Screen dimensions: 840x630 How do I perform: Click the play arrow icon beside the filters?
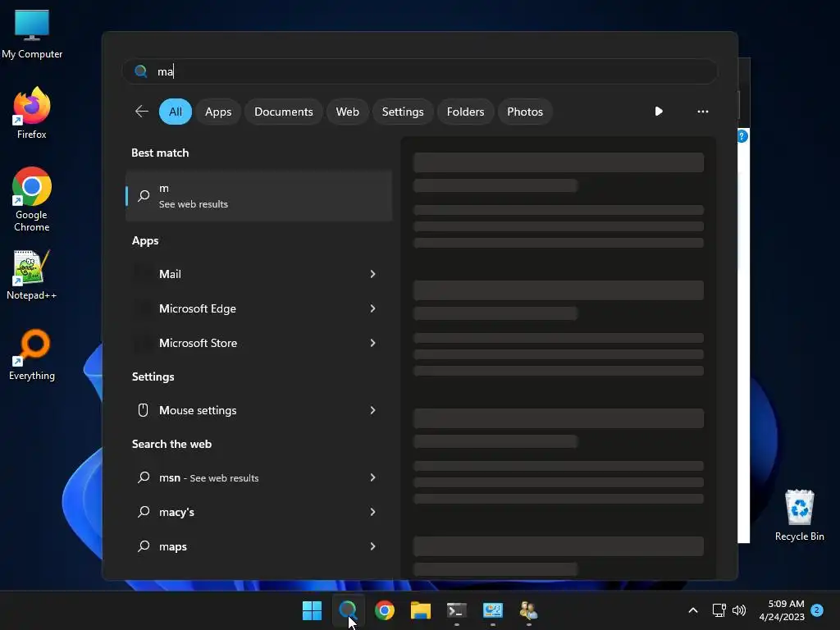(659, 112)
